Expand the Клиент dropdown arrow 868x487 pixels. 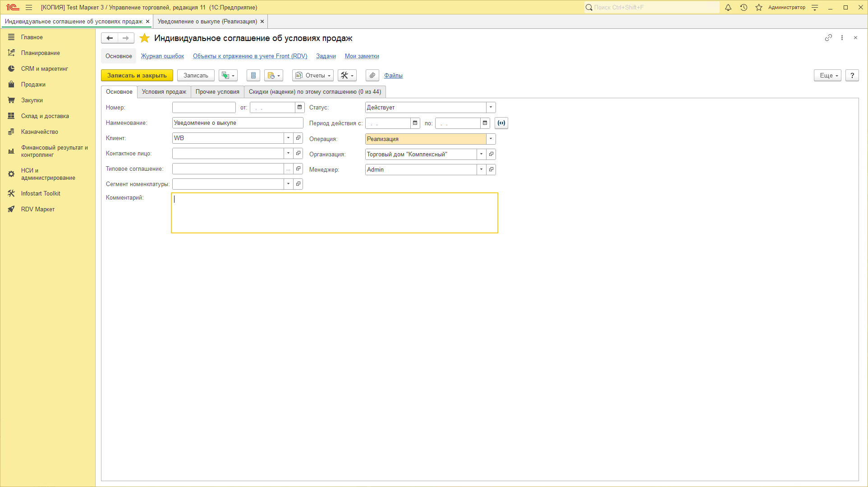tap(288, 138)
